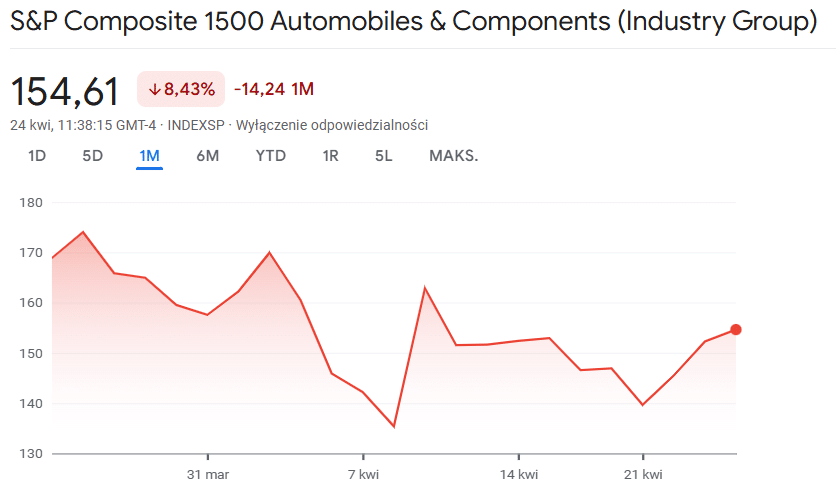
Task: Select the 1M range tab
Action: point(149,156)
